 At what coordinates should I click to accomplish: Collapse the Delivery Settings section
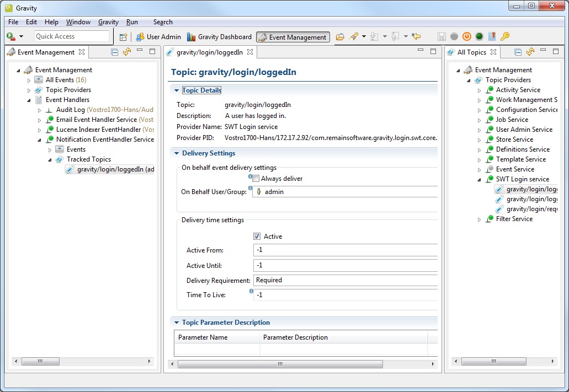click(177, 153)
